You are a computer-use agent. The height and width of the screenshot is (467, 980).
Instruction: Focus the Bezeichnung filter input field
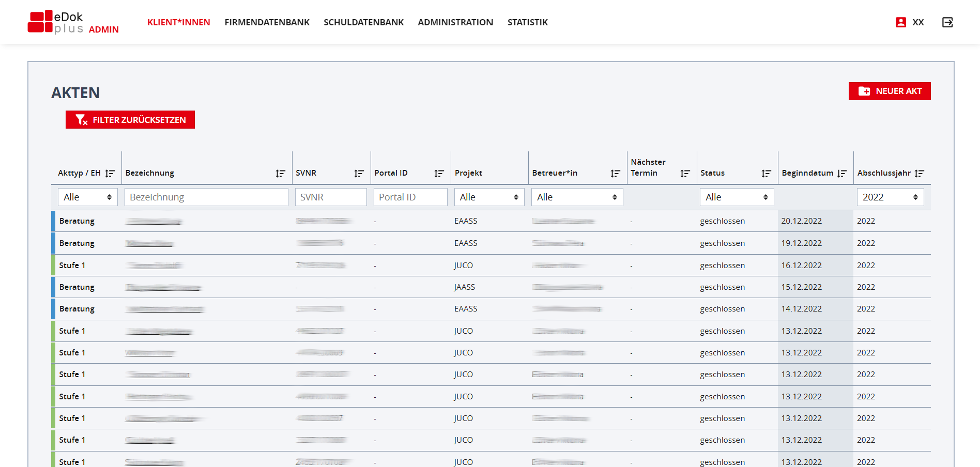pyautogui.click(x=206, y=197)
